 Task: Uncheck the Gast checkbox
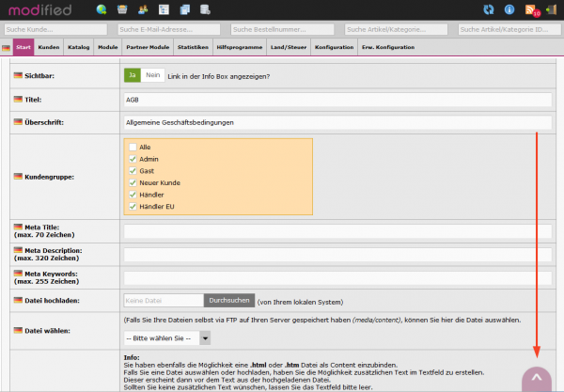(133, 171)
